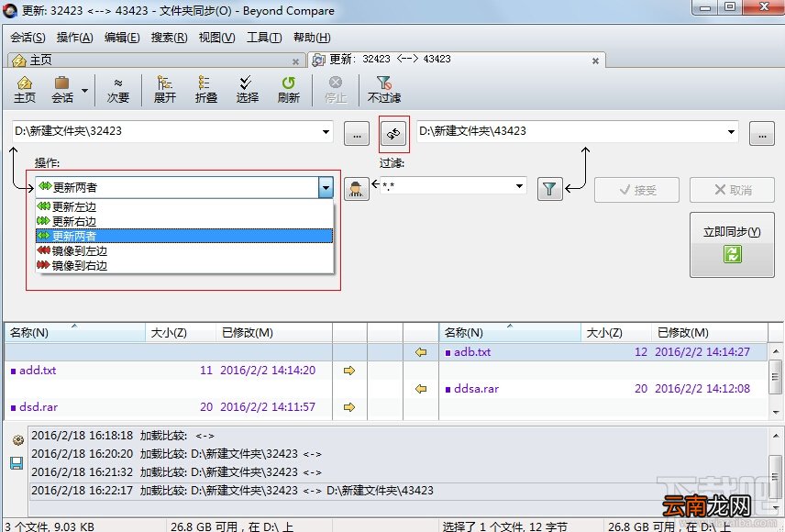This screenshot has width=785, height=532.
Task: Select the adb.txt file row
Action: coord(603,352)
